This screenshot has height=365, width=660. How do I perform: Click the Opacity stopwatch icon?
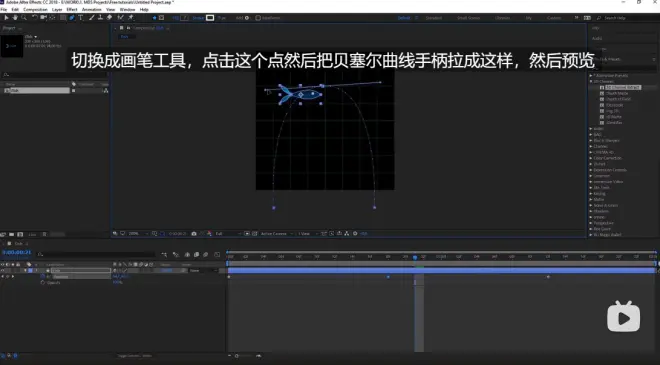coord(43,282)
